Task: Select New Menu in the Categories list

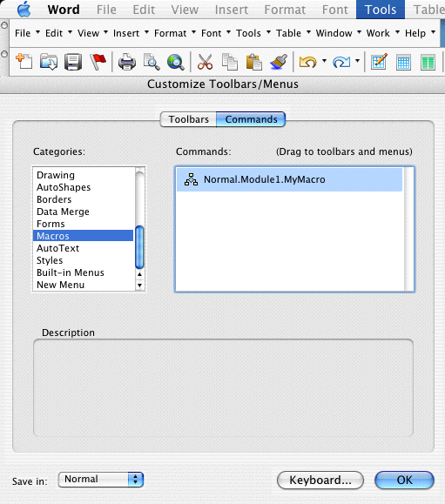Action: (x=83, y=285)
